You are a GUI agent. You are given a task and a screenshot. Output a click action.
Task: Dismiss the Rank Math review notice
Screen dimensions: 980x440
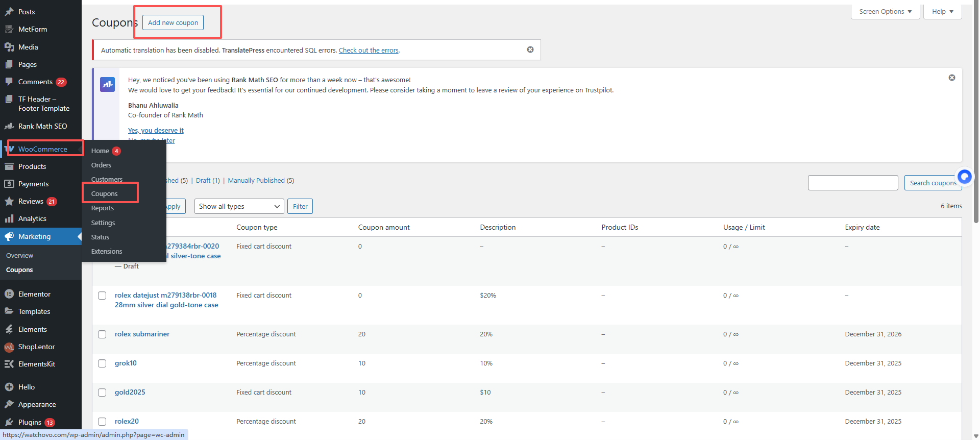(952, 78)
